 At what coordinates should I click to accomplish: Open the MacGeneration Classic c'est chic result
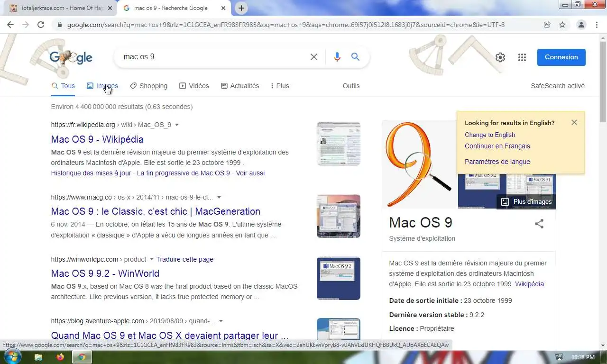(x=156, y=211)
